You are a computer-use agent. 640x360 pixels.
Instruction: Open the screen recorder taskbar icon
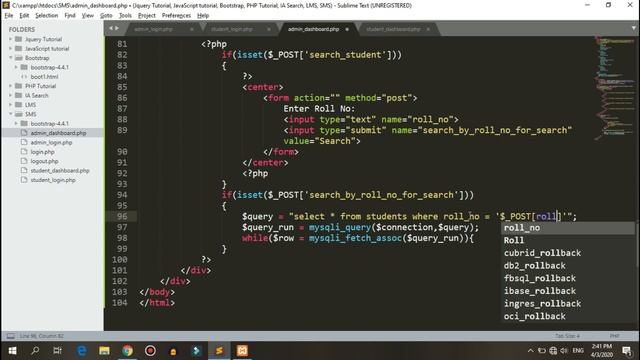click(x=150, y=351)
